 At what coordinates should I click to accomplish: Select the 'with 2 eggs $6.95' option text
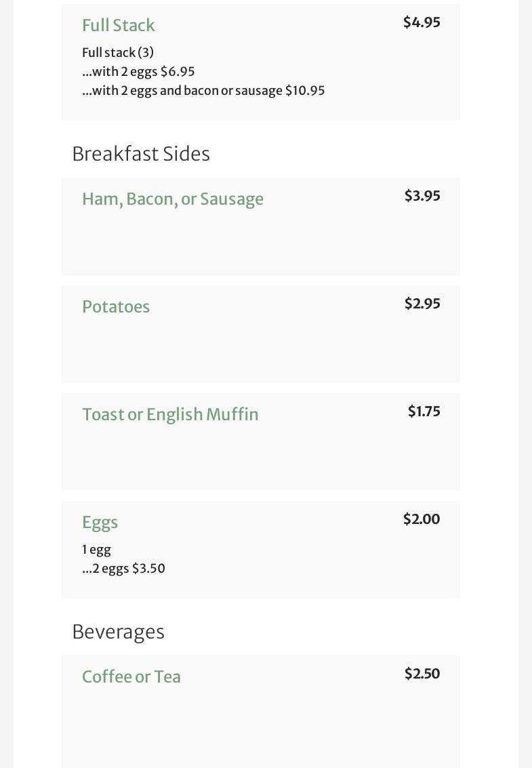(138, 71)
